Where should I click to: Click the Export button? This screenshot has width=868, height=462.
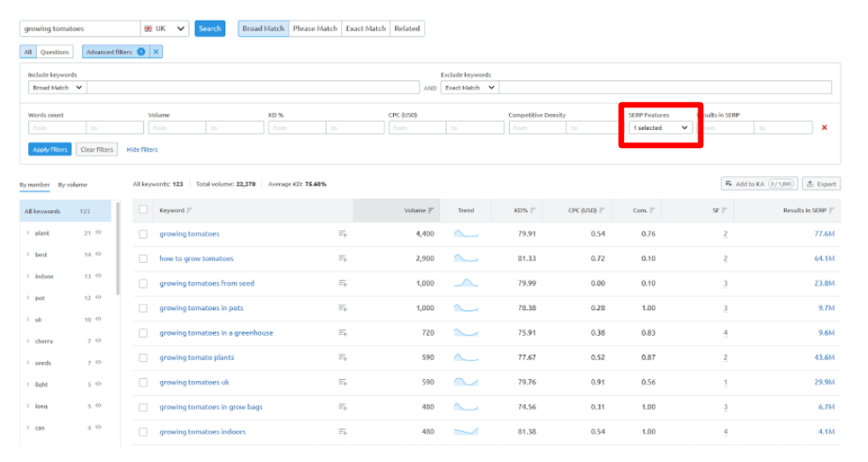click(822, 184)
